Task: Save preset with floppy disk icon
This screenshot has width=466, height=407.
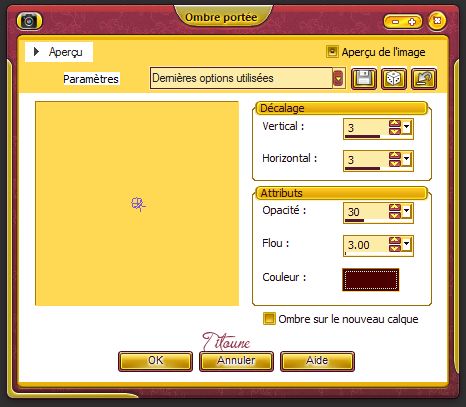Action: tap(364, 79)
